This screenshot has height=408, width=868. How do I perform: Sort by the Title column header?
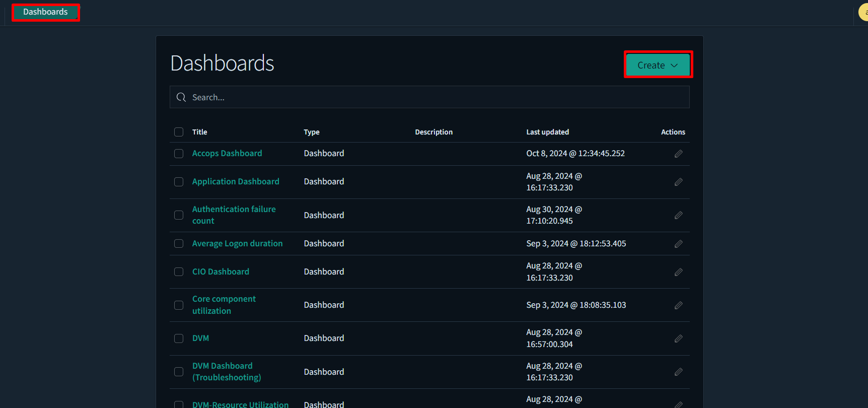click(200, 132)
